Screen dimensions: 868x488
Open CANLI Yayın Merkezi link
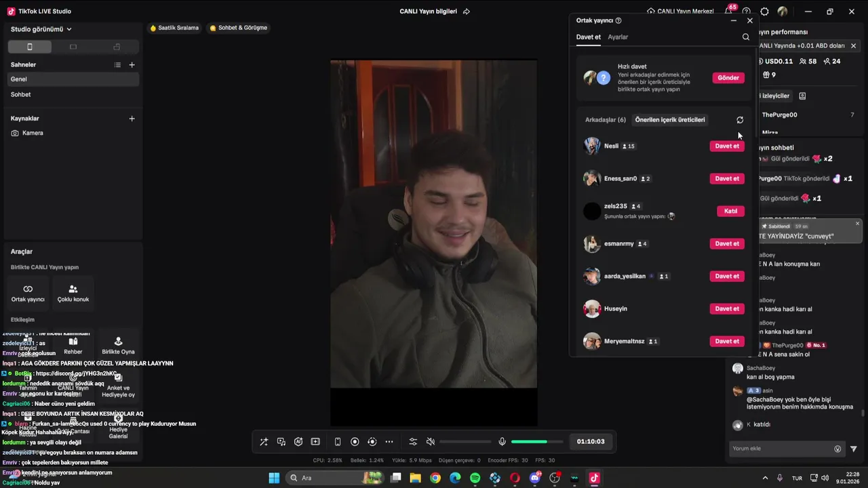pyautogui.click(x=680, y=12)
